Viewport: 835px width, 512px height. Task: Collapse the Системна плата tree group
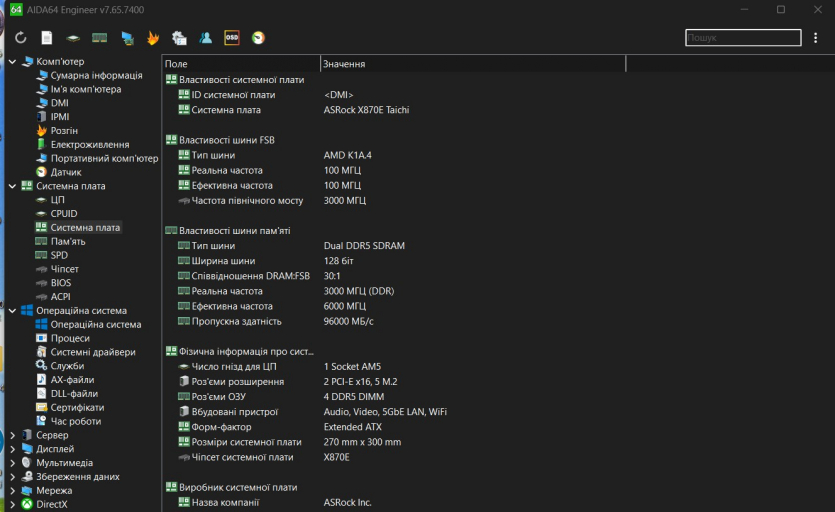[x=12, y=186]
